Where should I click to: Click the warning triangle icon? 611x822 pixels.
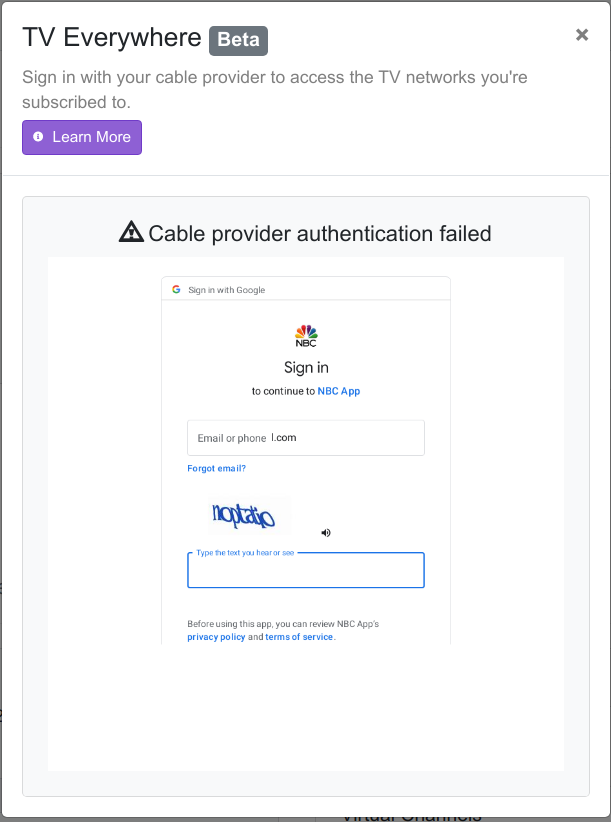pyautogui.click(x=131, y=233)
